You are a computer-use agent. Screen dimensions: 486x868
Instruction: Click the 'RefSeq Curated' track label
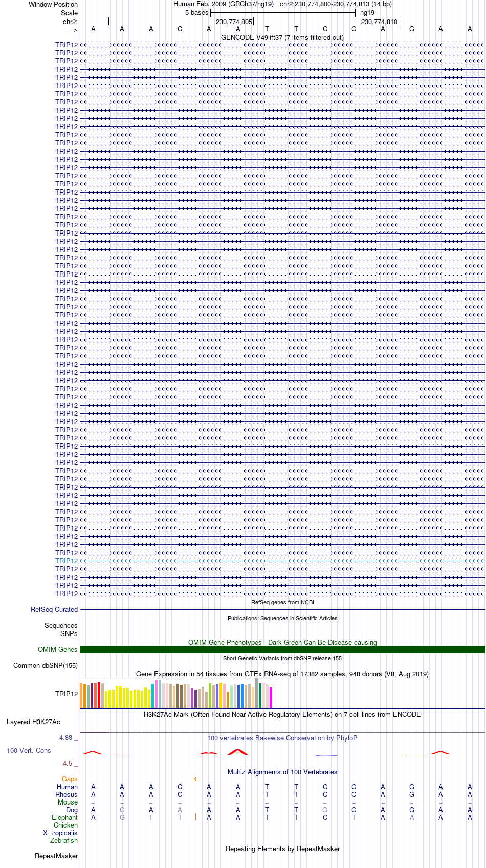tap(54, 609)
